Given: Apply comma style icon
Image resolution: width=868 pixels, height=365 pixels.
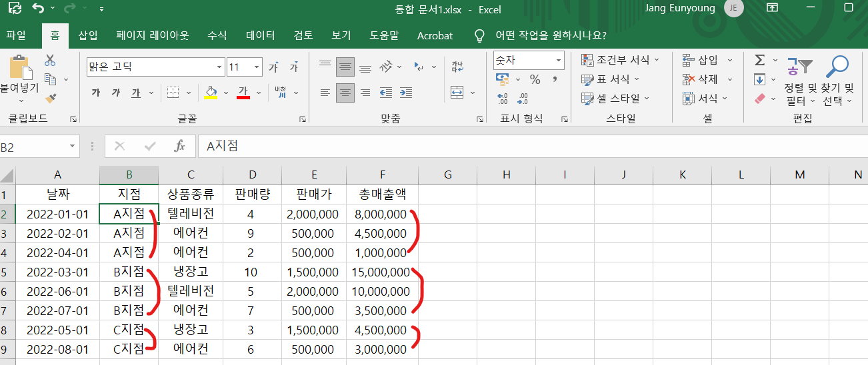Looking at the screenshot, I should click(x=554, y=79).
